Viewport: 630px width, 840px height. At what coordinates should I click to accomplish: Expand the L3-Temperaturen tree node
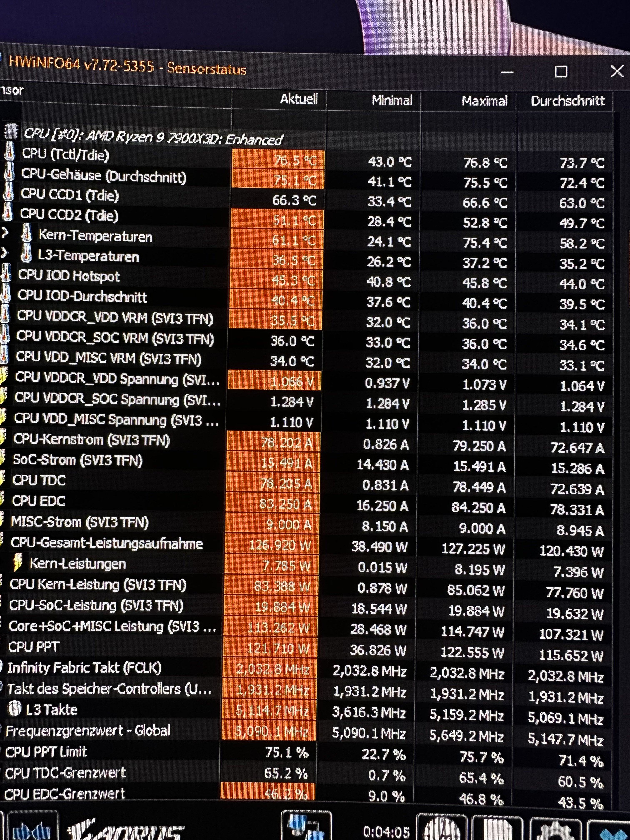5,253
